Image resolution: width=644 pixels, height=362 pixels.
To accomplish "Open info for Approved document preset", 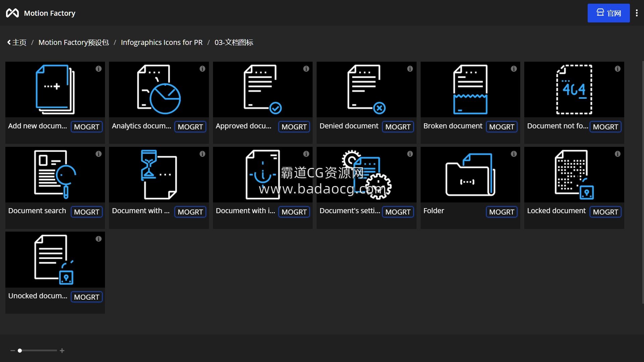I will (306, 69).
